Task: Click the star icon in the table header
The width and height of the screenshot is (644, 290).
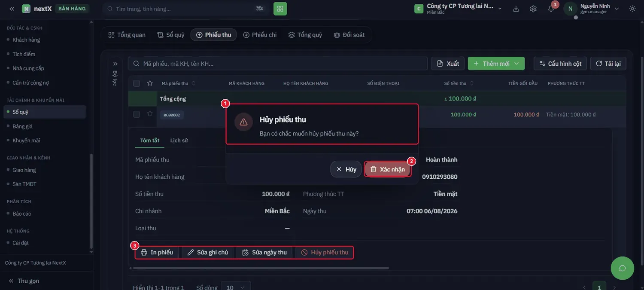Action: point(150,83)
